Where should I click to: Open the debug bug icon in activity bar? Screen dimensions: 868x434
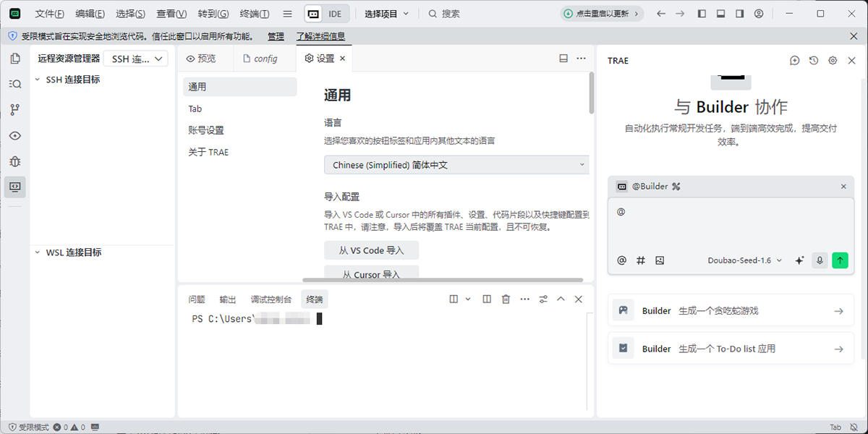pos(14,161)
